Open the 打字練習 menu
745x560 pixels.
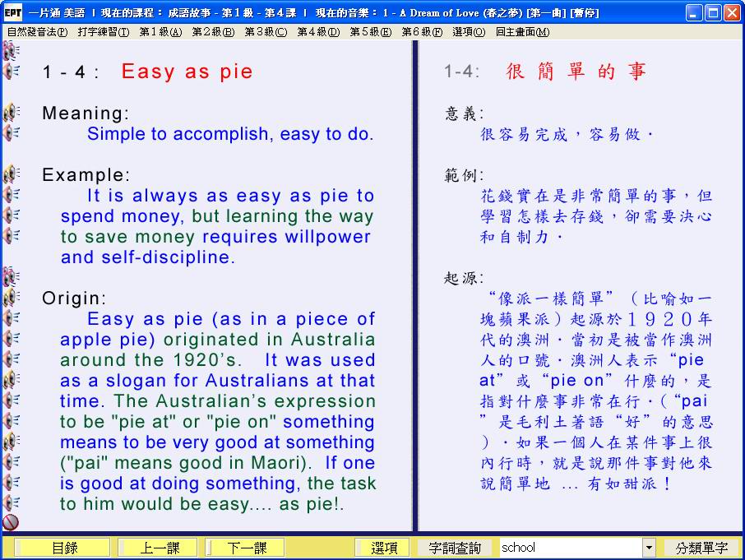(x=103, y=32)
